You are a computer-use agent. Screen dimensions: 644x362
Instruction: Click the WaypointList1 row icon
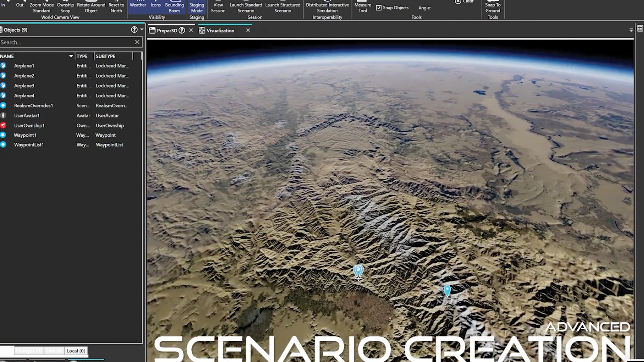(x=3, y=145)
